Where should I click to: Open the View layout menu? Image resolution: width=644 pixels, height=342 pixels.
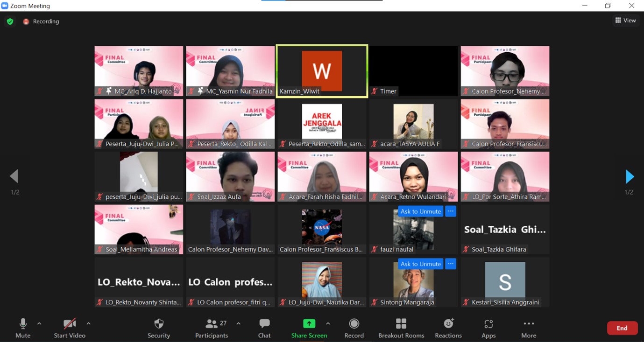click(x=625, y=20)
